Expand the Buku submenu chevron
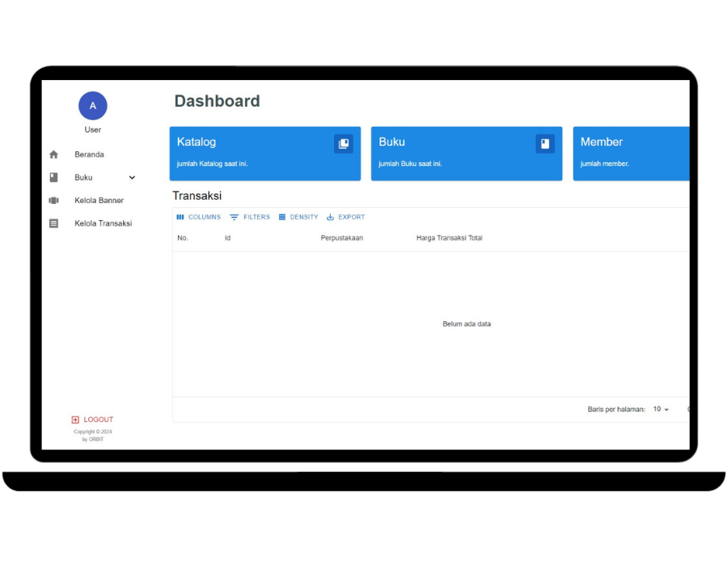 point(132,177)
